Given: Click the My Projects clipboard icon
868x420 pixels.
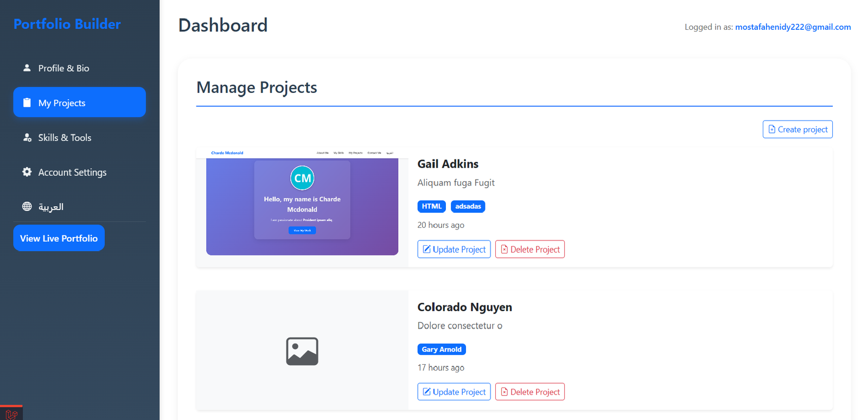Looking at the screenshot, I should [x=27, y=103].
